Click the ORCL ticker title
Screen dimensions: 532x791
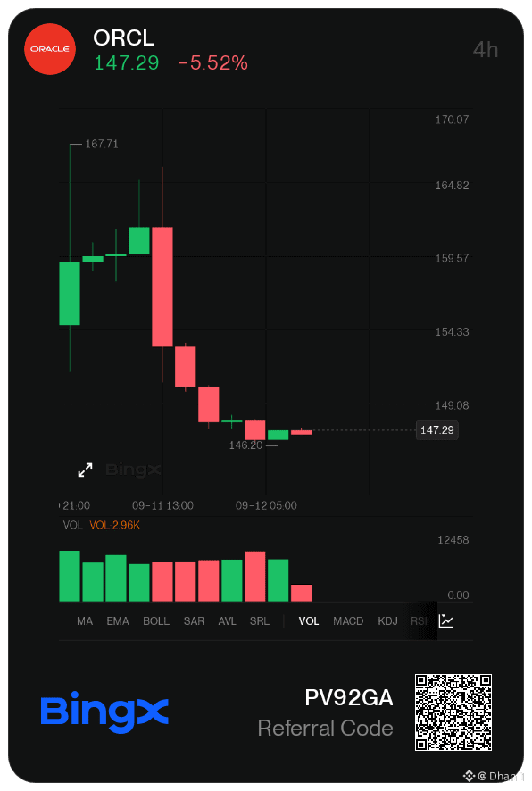tap(123, 37)
